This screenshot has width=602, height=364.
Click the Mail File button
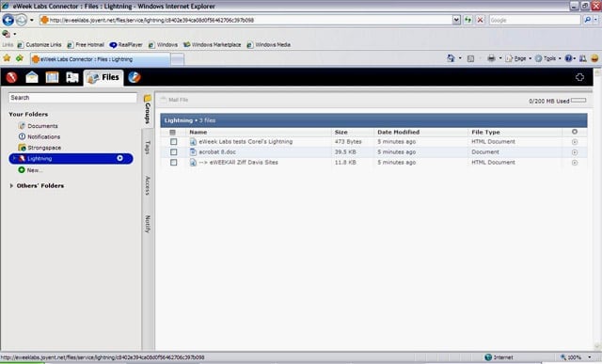pos(174,100)
